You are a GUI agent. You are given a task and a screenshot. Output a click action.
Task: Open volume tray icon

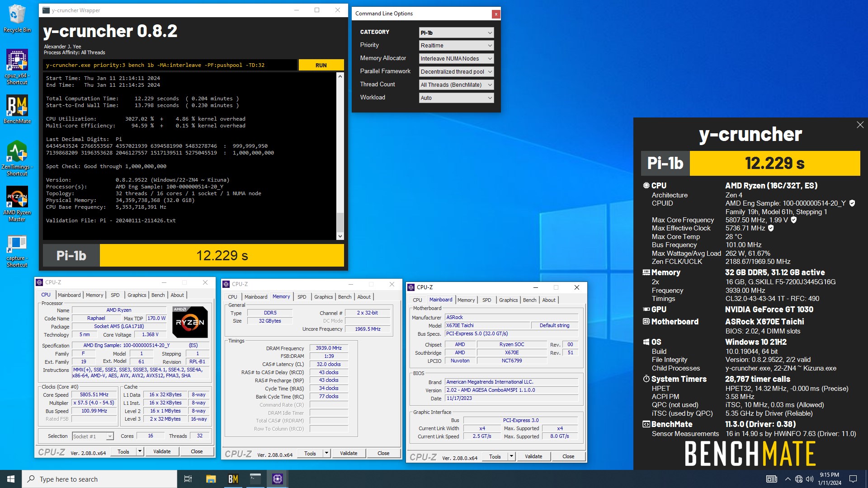(809, 479)
